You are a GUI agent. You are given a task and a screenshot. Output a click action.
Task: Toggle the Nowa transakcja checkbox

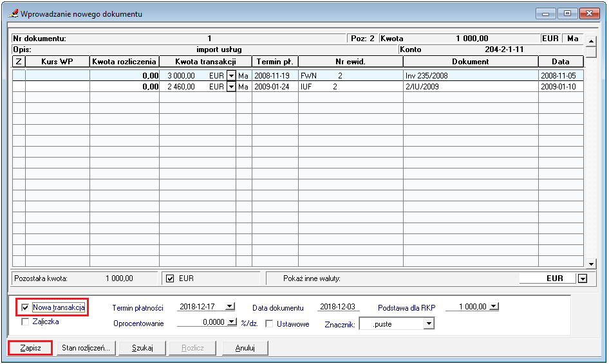coord(25,308)
